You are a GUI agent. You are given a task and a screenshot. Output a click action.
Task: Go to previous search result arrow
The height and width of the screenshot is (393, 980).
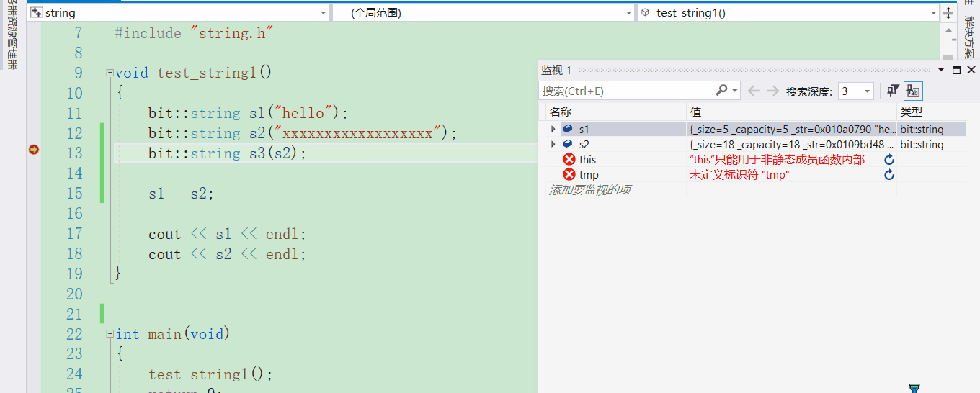tap(754, 91)
